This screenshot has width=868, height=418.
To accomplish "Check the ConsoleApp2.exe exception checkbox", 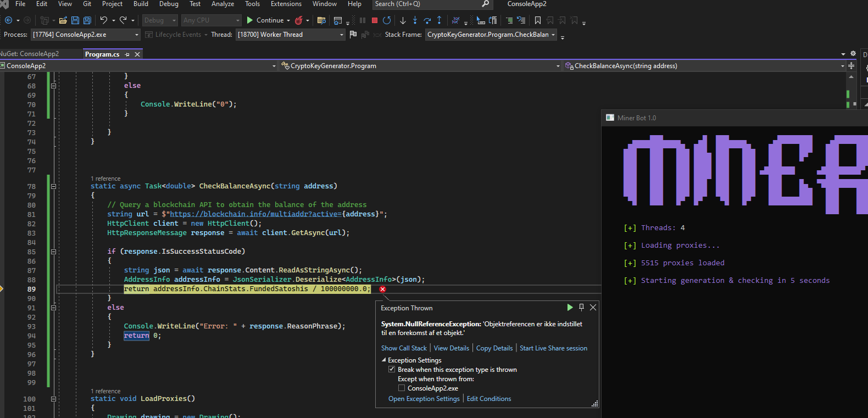I will click(402, 388).
